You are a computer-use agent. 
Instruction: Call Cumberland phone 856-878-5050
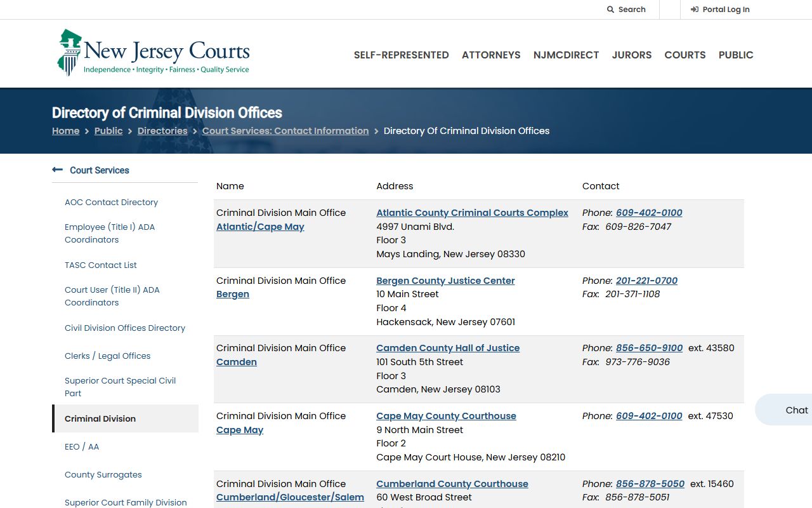coord(650,484)
